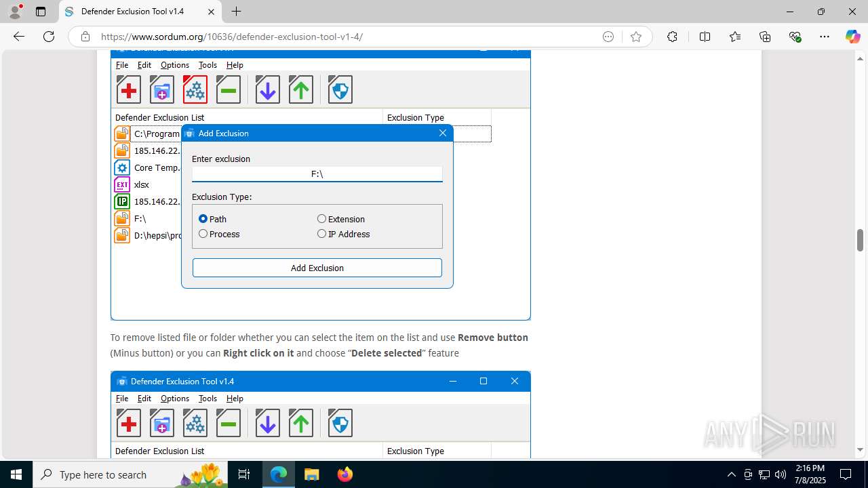The width and height of the screenshot is (868, 488).
Task: Open browser Extensions icon
Action: tap(672, 37)
